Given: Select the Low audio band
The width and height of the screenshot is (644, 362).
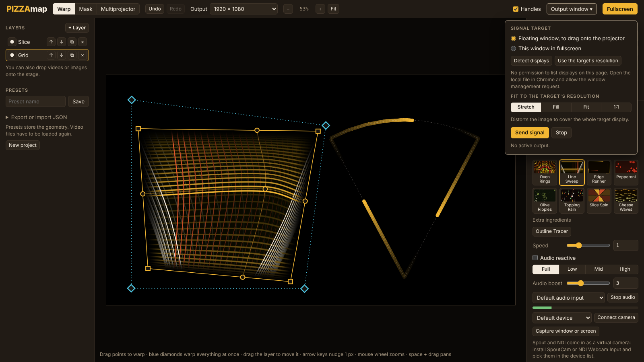Looking at the screenshot, I should [x=572, y=269].
